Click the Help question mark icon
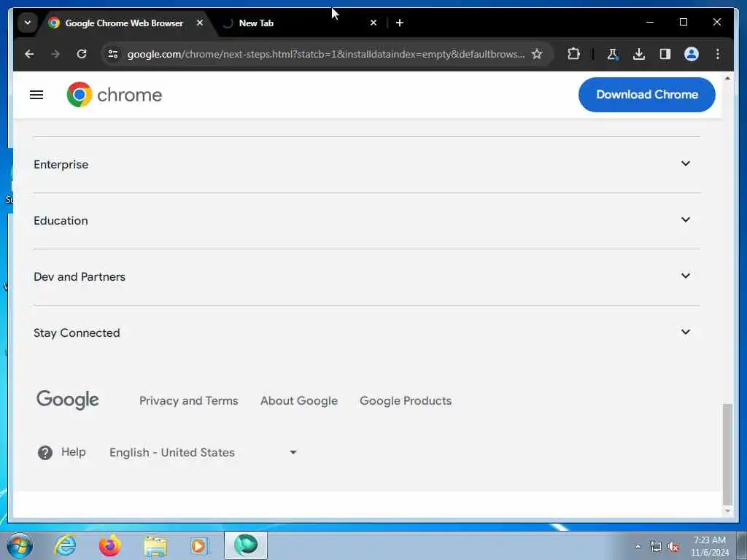Image resolution: width=747 pixels, height=560 pixels. [45, 452]
